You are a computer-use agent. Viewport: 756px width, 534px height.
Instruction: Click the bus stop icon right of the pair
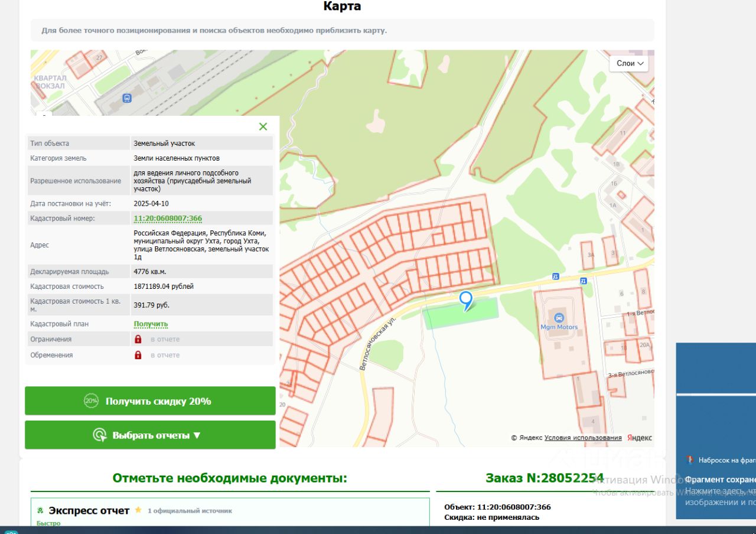[x=583, y=281]
